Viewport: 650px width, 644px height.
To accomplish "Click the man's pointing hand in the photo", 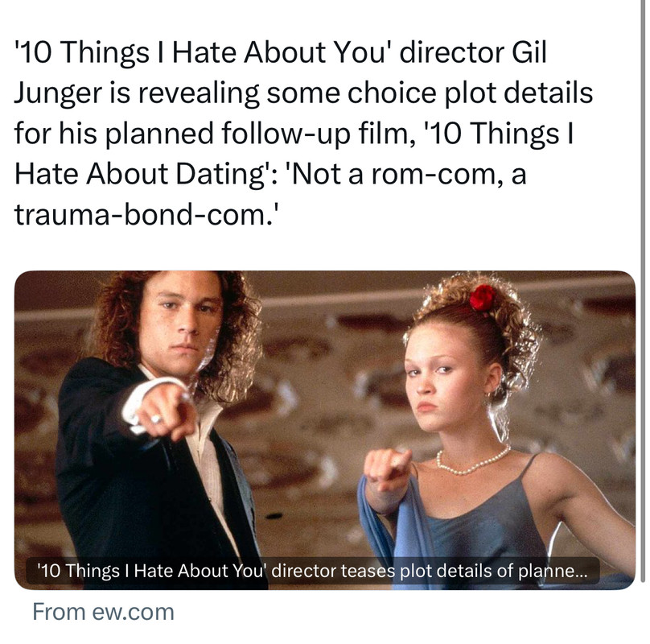I will pos(166,411).
